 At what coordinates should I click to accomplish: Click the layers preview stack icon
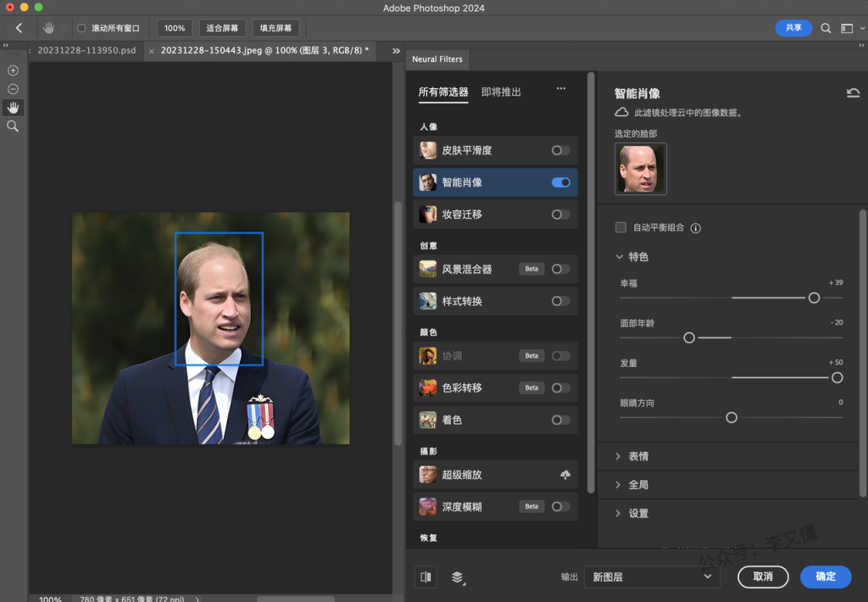tap(458, 577)
